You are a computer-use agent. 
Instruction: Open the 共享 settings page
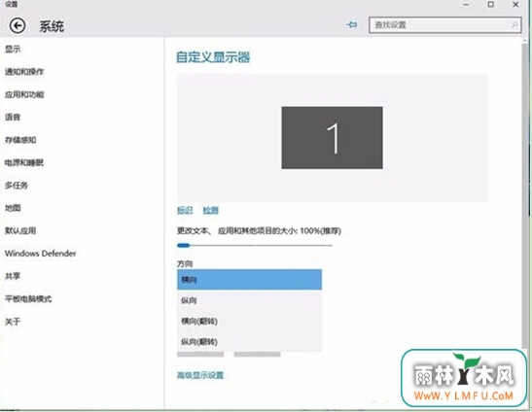(13, 276)
